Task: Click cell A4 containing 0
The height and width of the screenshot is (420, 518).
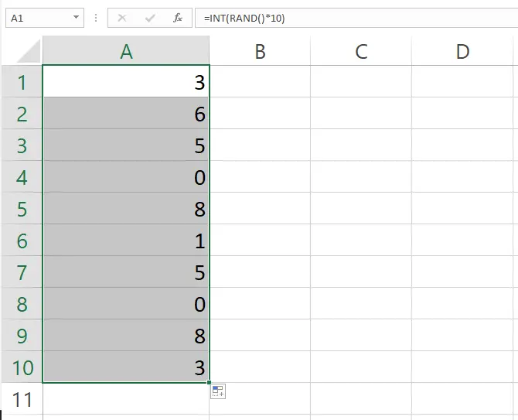Action: (x=126, y=177)
